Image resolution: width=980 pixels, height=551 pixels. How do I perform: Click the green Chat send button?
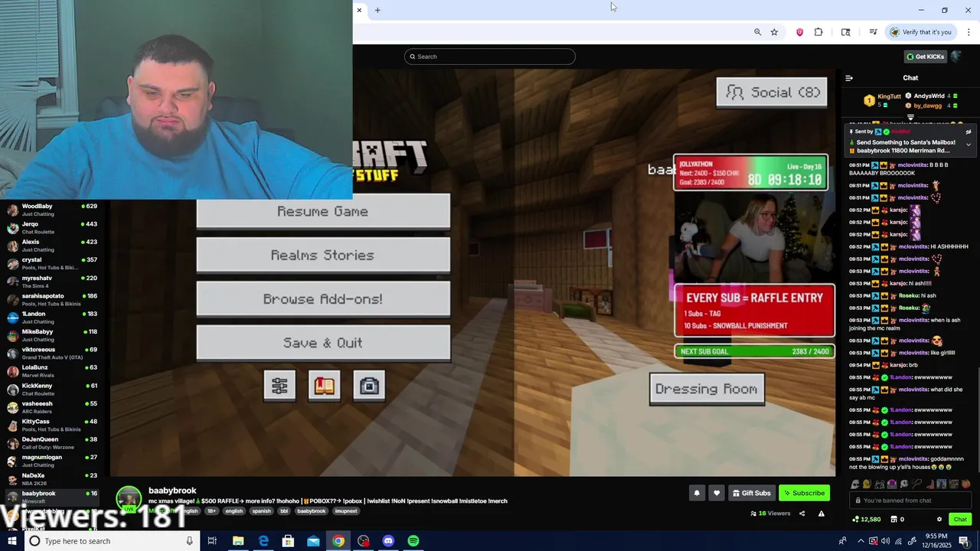pos(960,520)
